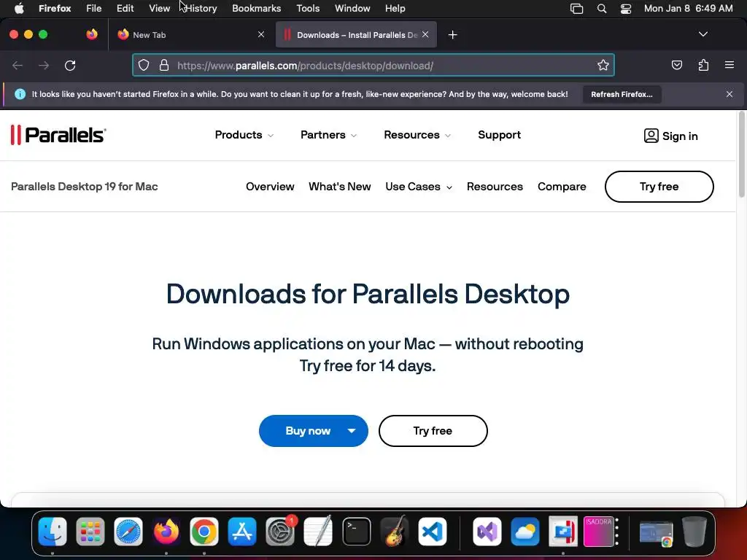
Task: Open a new tab with plus button
Action: [452, 35]
